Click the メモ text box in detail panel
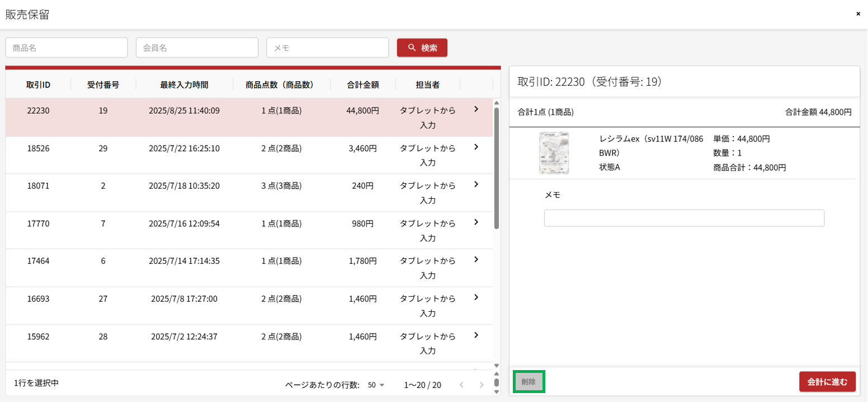Viewport: 868px width, 402px height. coord(684,218)
